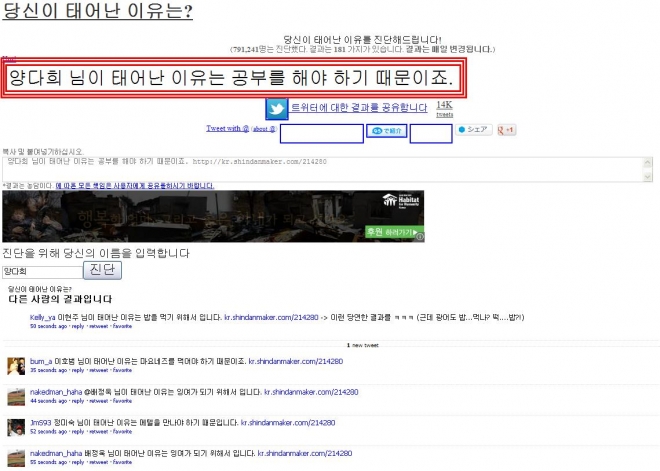Open the shindanmaker link in the 55 seconds tweet

pos(305,453)
